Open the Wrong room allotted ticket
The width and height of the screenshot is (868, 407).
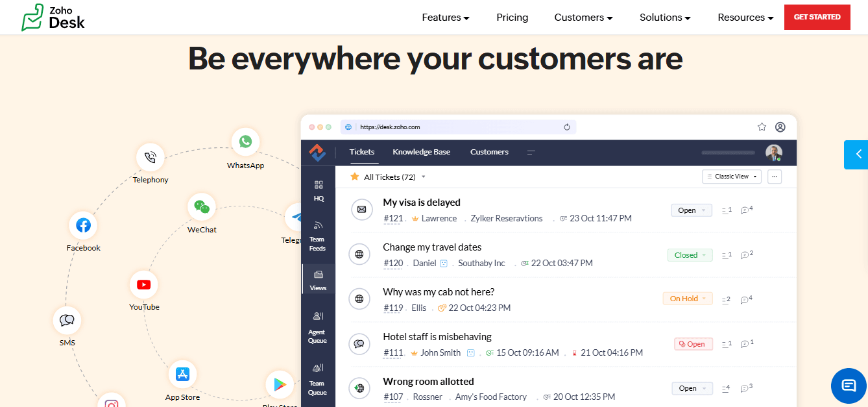tap(429, 382)
